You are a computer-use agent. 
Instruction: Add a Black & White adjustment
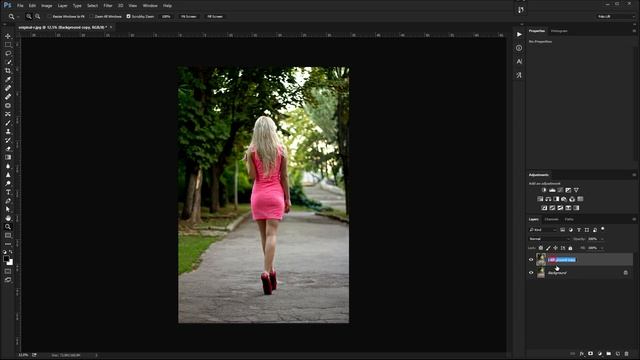pyautogui.click(x=556, y=199)
